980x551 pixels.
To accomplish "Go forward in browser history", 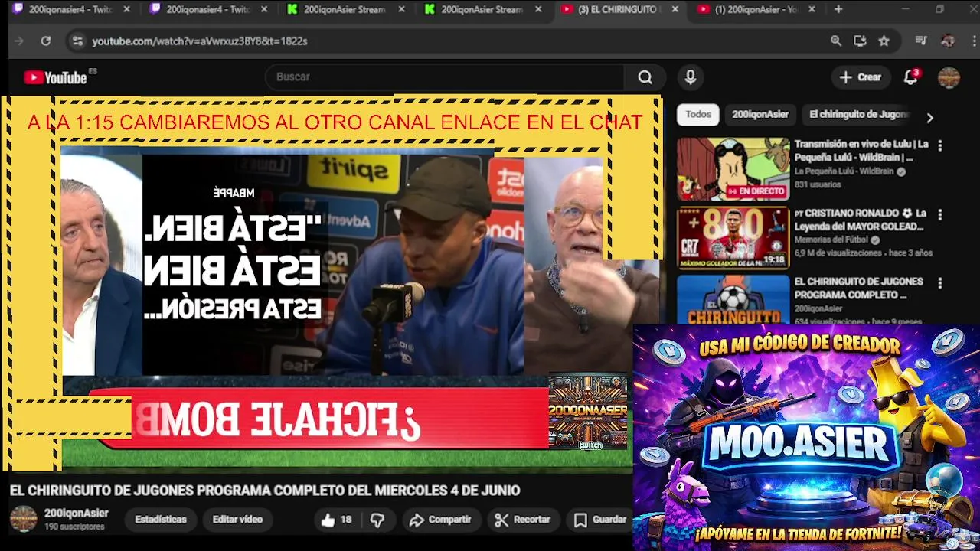I will (19, 41).
